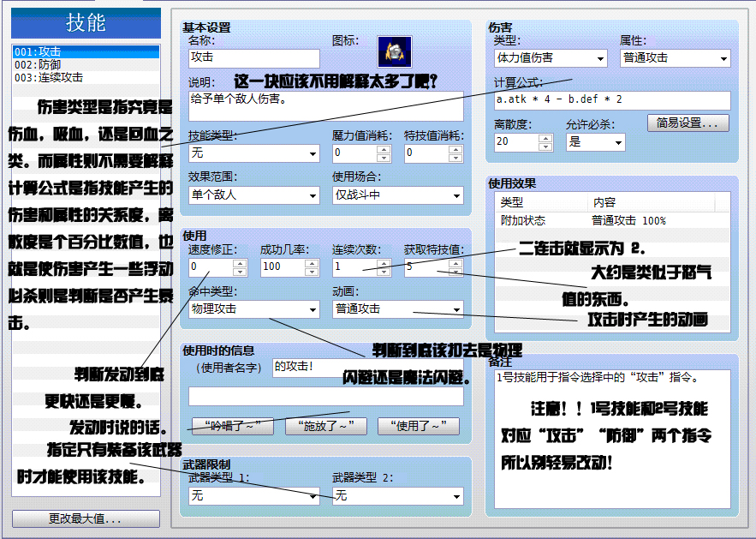Viewport: 756px width, 539px height.
Task: Select the 附加状态 普通攻击 100% effect row
Action: click(612, 220)
